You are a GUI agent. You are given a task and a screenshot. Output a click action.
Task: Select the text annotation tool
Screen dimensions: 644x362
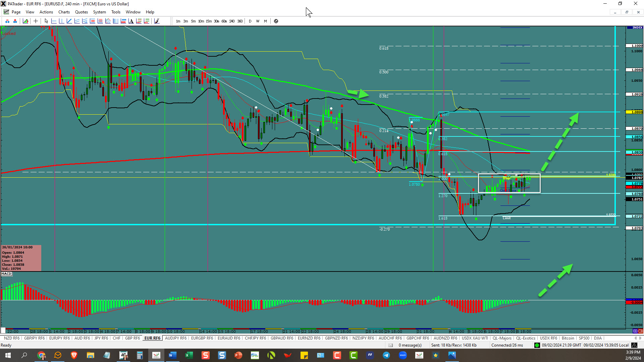[131, 21]
